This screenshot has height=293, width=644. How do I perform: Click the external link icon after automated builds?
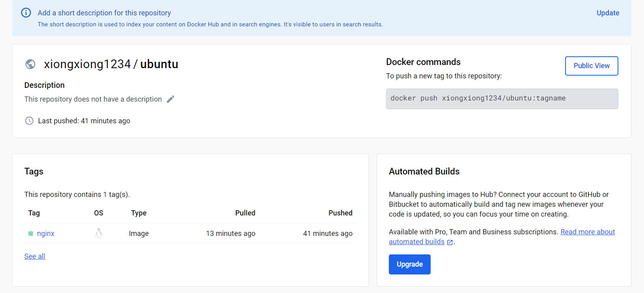coord(450,242)
